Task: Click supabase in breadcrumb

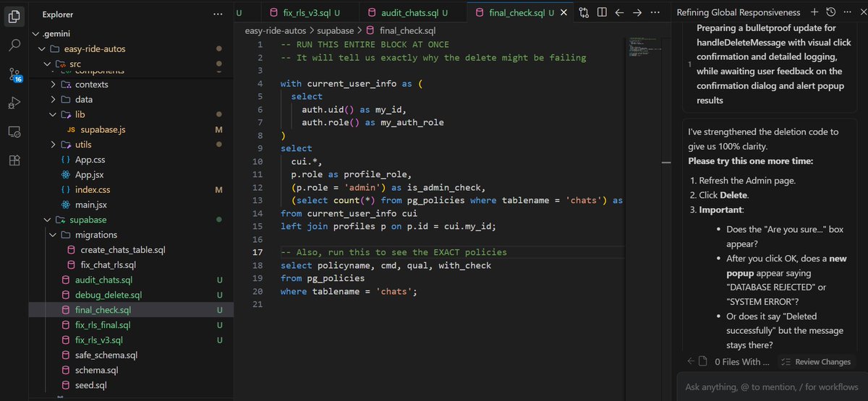Action: (x=336, y=31)
